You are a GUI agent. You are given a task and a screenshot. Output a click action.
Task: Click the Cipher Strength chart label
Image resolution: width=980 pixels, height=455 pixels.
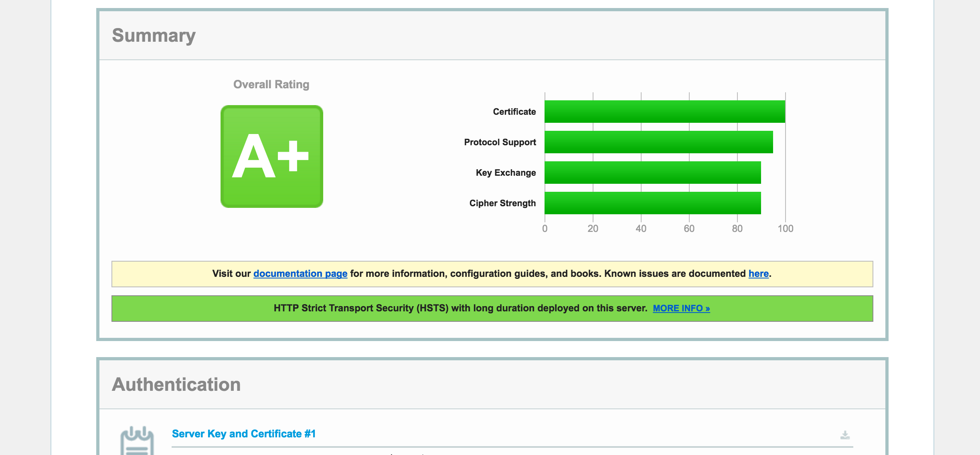pos(502,203)
